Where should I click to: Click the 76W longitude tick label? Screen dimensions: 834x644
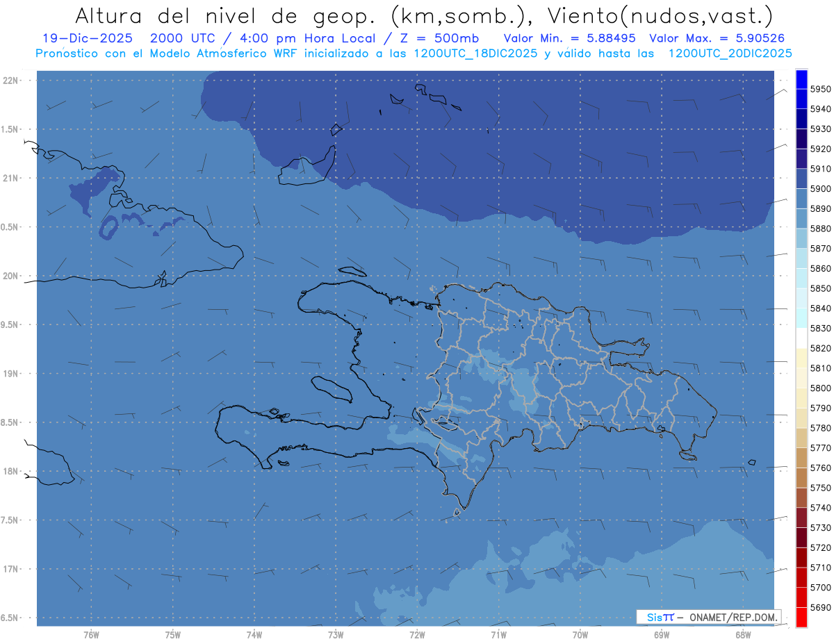[91, 634]
